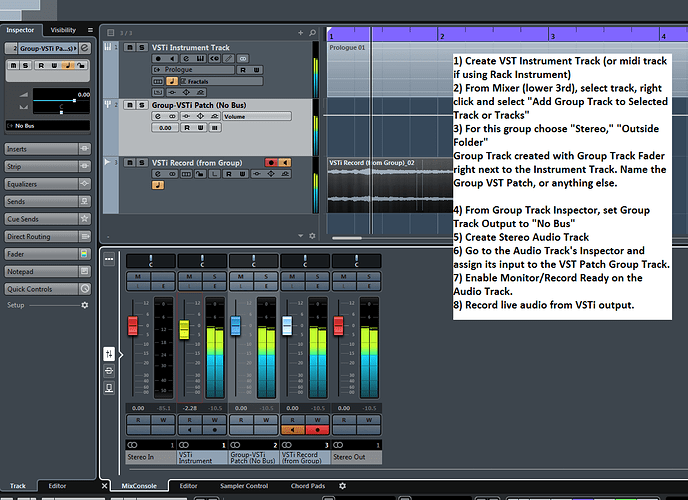Add a new track with plus icon
Viewport: 688px width, 500px height.
coord(301,32)
